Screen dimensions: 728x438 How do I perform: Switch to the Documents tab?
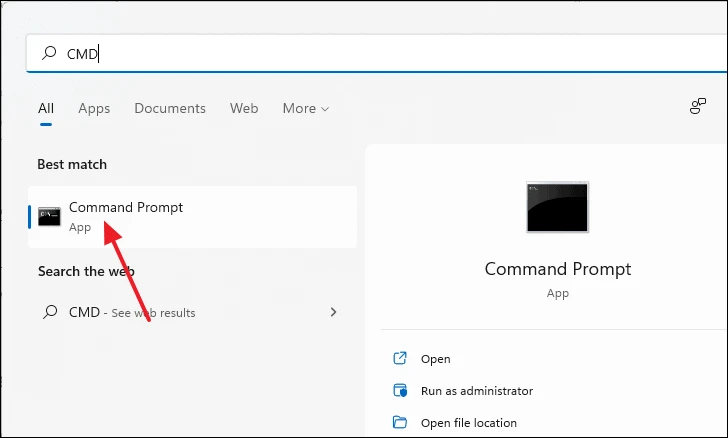[x=170, y=108]
